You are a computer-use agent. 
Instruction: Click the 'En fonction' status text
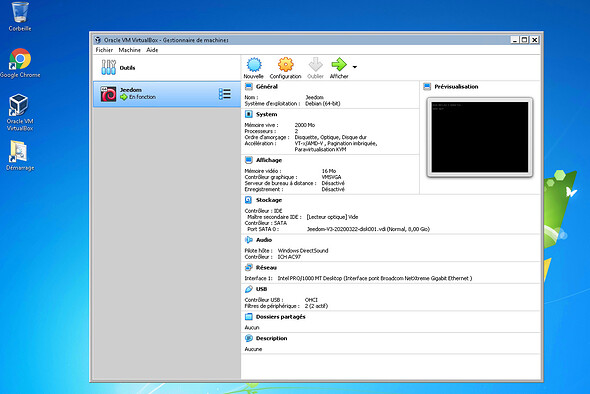click(x=142, y=97)
